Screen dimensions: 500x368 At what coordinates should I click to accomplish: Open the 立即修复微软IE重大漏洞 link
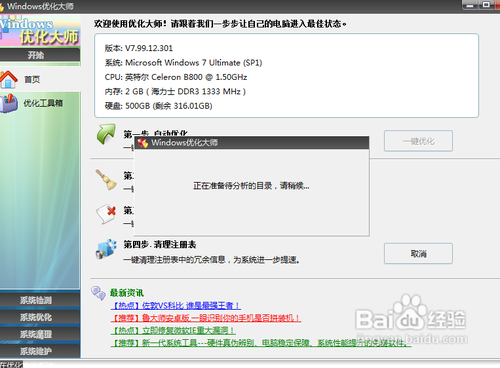click(173, 330)
